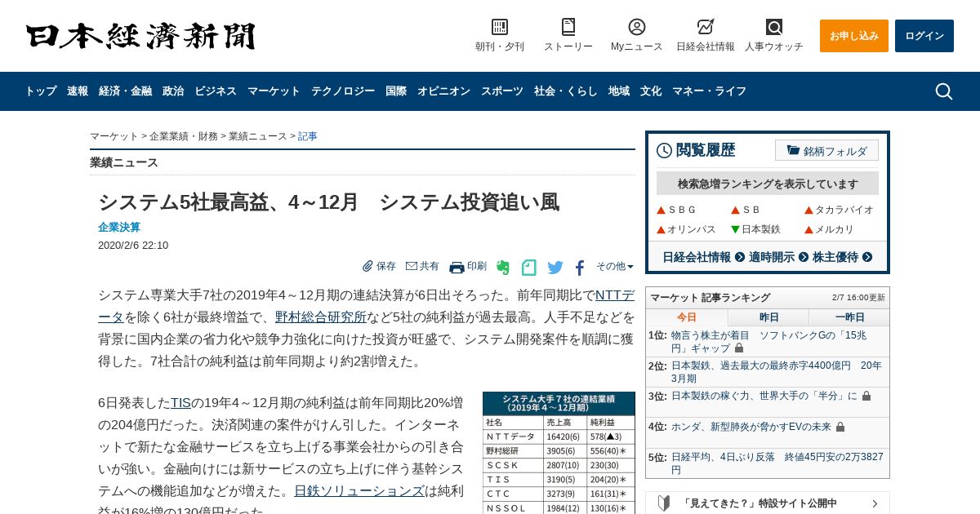The image size is (980, 514).
Task: Open the 人事ウオッチ search icon
Action: pos(774,27)
